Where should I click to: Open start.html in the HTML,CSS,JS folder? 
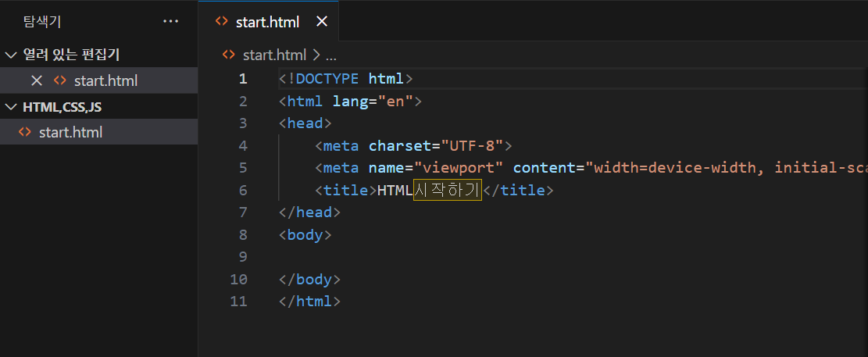pyautogui.click(x=98, y=133)
